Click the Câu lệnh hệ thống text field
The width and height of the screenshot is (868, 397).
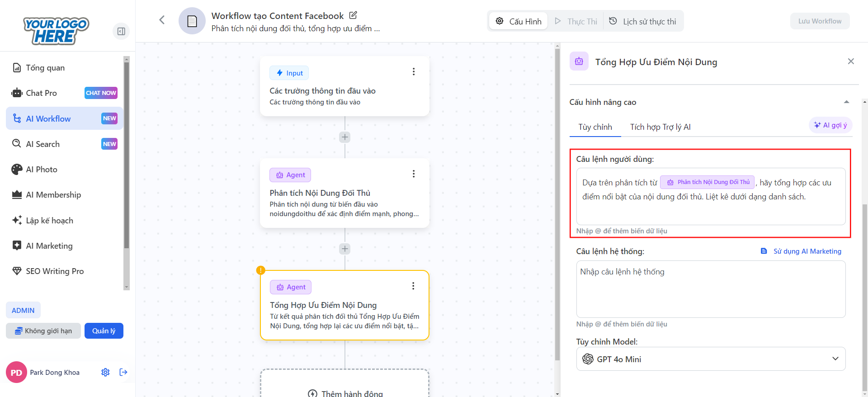click(x=711, y=289)
